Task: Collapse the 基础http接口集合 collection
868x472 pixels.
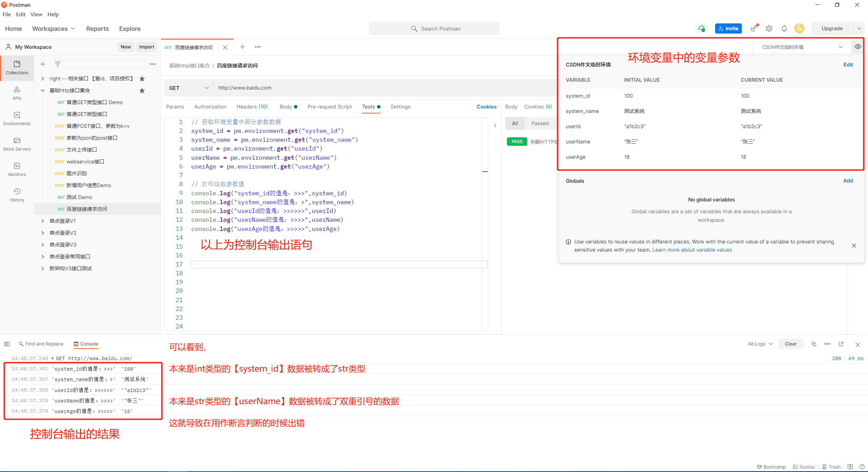Action: 43,91
